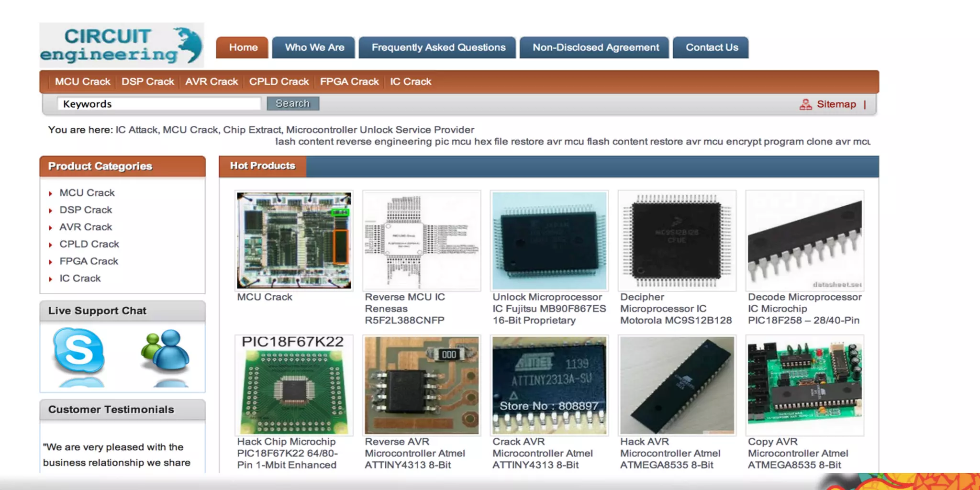Viewport: 980px width, 490px height.
Task: Open the MCU Crack die photo thumbnail
Action: point(294,241)
